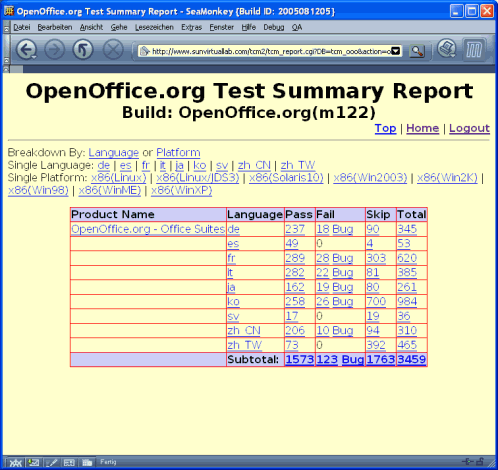Open Mail component in status bar

pyautogui.click(x=33, y=463)
